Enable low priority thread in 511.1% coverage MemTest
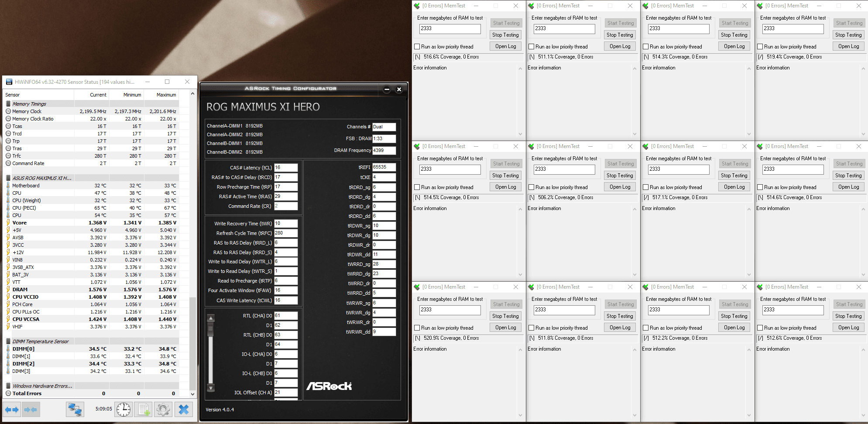The height and width of the screenshot is (424, 868). pyautogui.click(x=531, y=47)
